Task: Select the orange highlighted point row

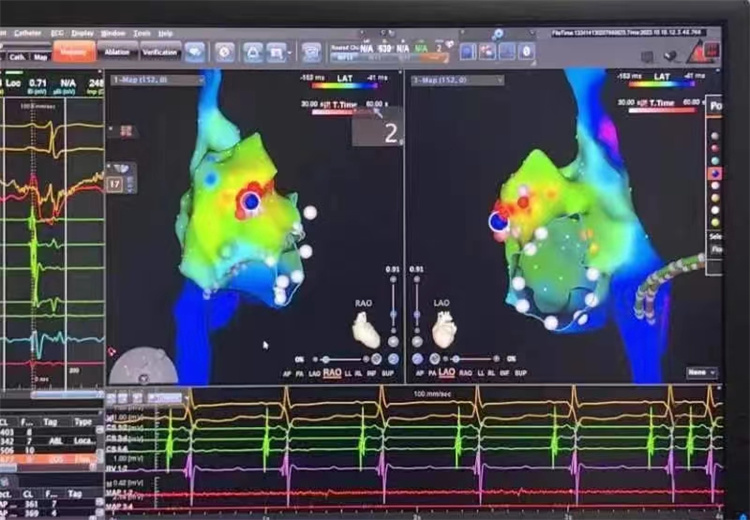Action: (x=50, y=460)
